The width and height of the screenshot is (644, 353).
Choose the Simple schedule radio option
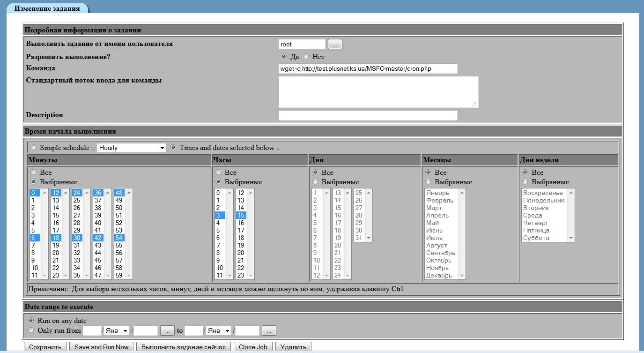tap(33, 148)
